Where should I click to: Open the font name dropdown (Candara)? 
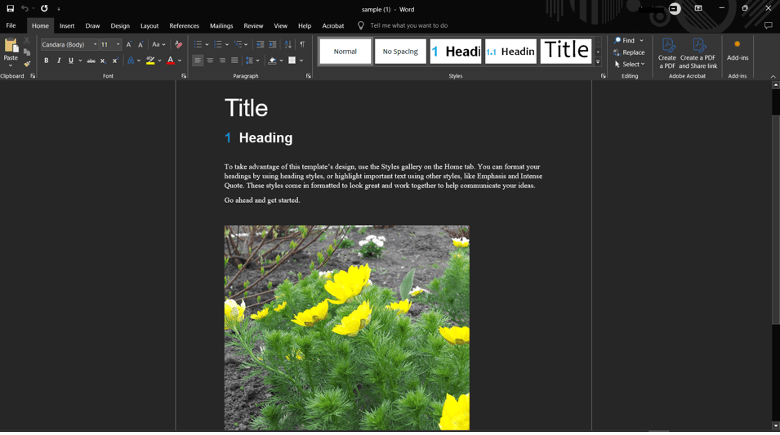pyautogui.click(x=95, y=45)
